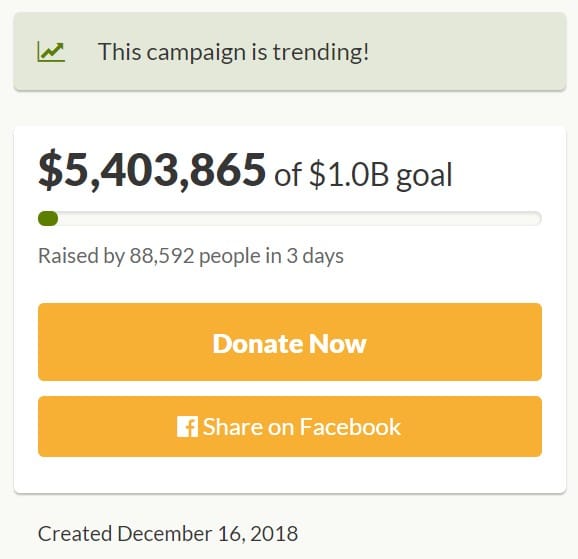Click the green filled portion of progress bar
578x559 pixels.
(x=48, y=219)
